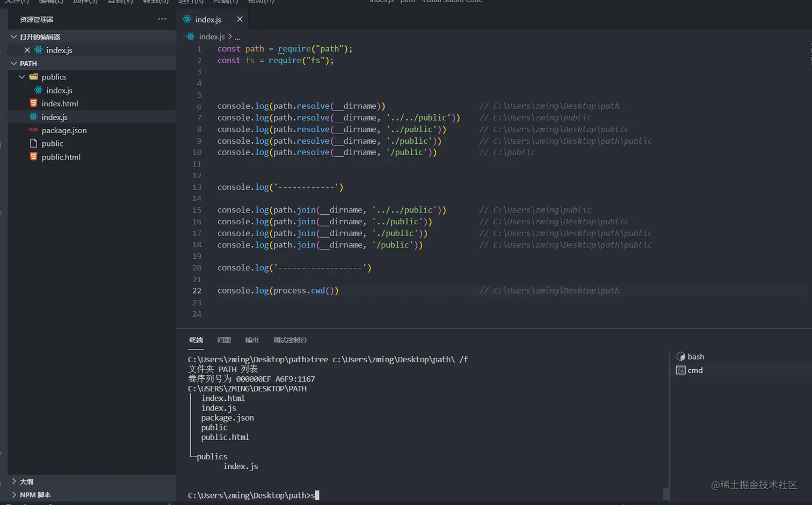Viewport: 812px width, 505px height.
Task: Click the React icon on index.js tab
Action: (187, 19)
